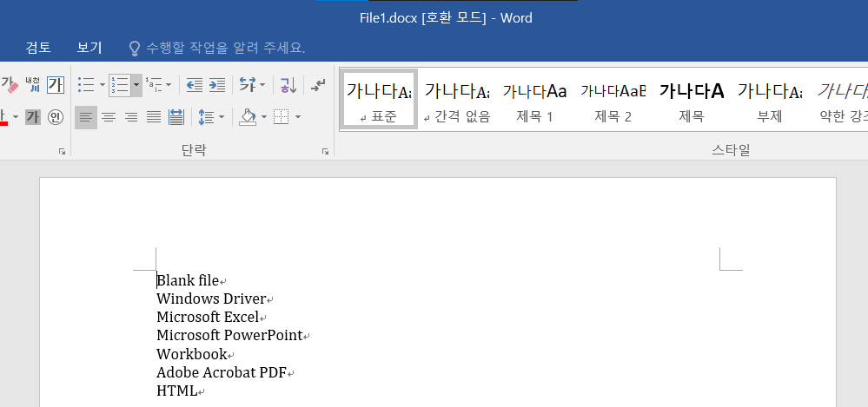Open borders dropdown arrow
This screenshot has height=407, width=868.
click(298, 116)
